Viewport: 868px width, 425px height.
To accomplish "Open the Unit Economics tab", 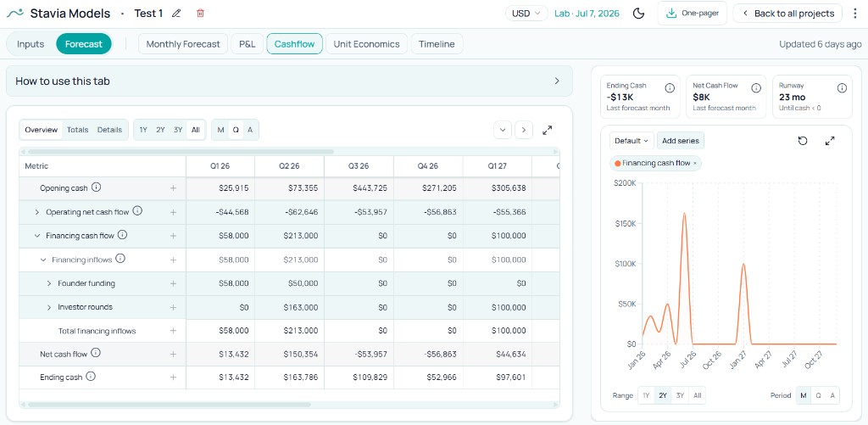I will 366,44.
